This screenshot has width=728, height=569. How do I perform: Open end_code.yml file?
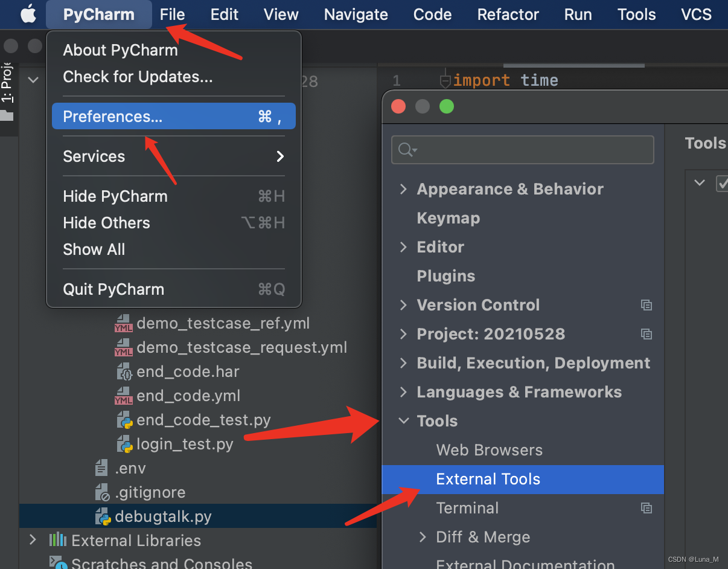pyautogui.click(x=189, y=396)
